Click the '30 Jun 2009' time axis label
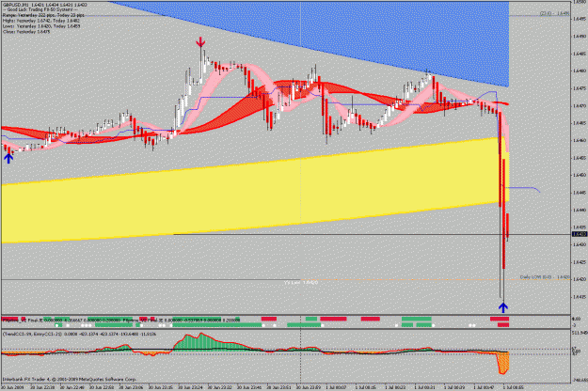Viewport: 588px width, 391px height. click(x=12, y=387)
